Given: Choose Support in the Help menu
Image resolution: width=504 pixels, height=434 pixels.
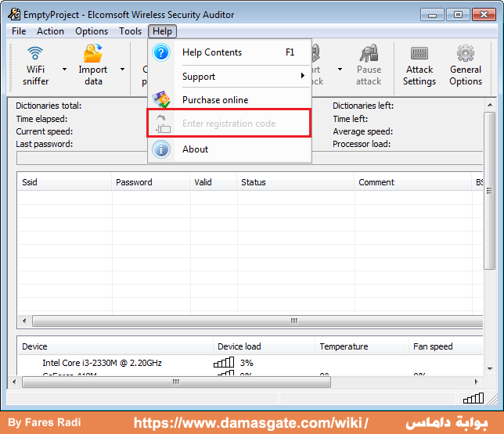Looking at the screenshot, I should (229, 77).
